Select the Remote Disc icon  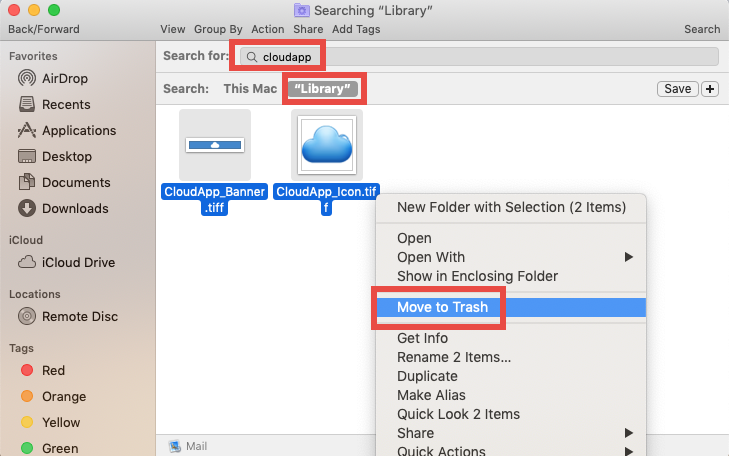point(27,316)
